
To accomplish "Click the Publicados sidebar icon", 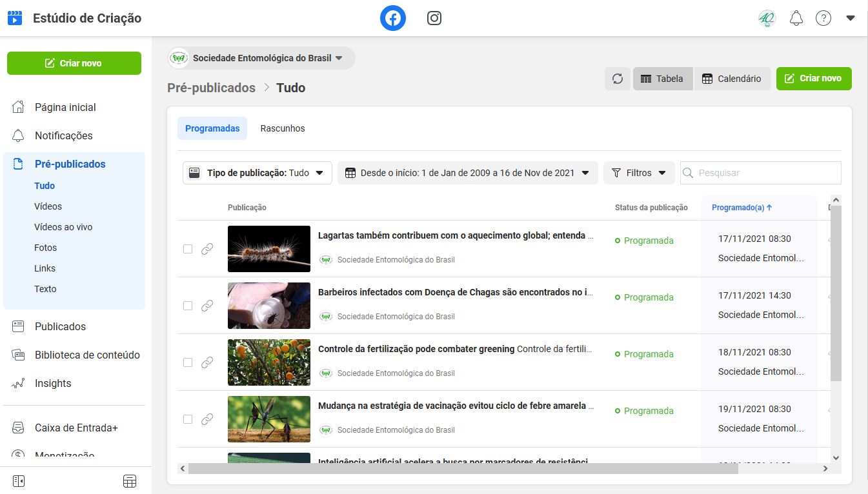I will (18, 326).
